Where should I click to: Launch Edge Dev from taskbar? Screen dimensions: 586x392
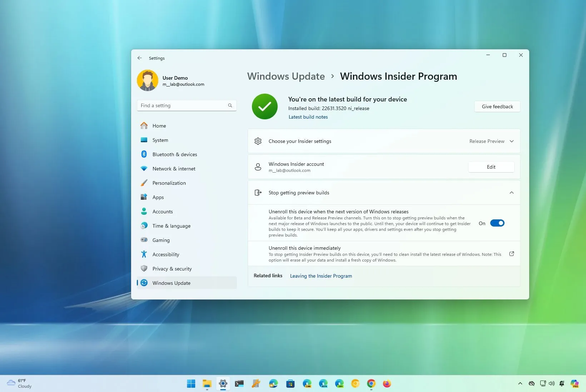pos(339,383)
